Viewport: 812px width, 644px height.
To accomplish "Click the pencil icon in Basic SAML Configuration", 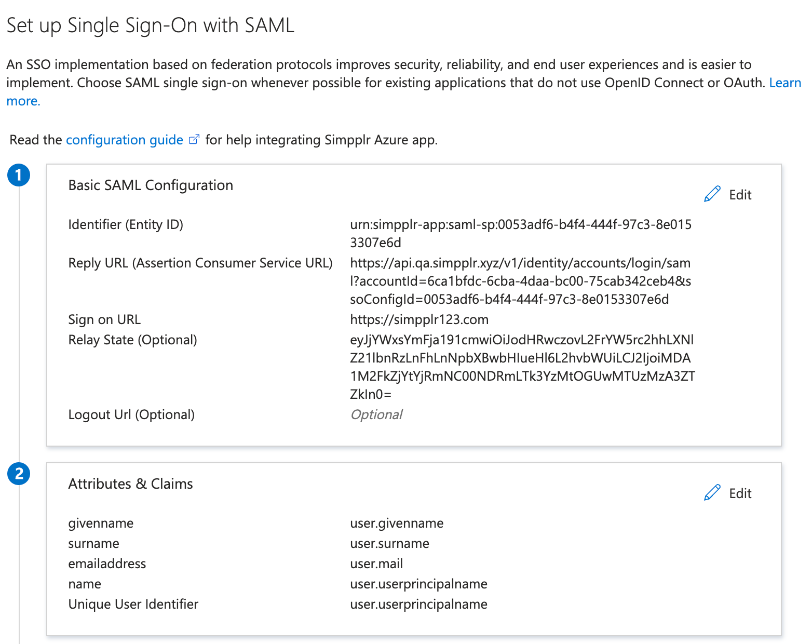I will click(x=712, y=194).
